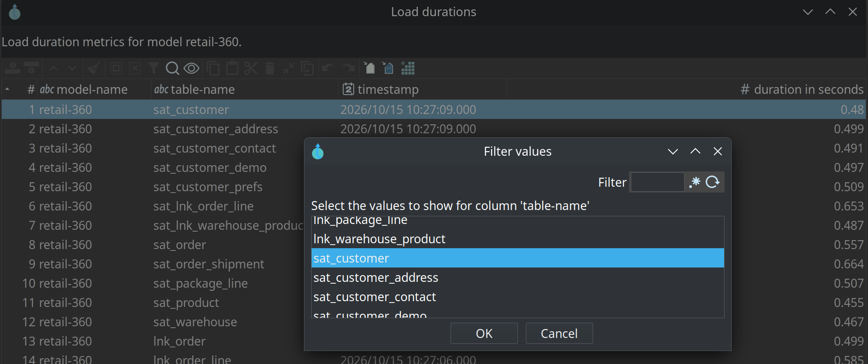The height and width of the screenshot is (364, 868).
Task: Click the clear selection icon
Action: click(135, 68)
